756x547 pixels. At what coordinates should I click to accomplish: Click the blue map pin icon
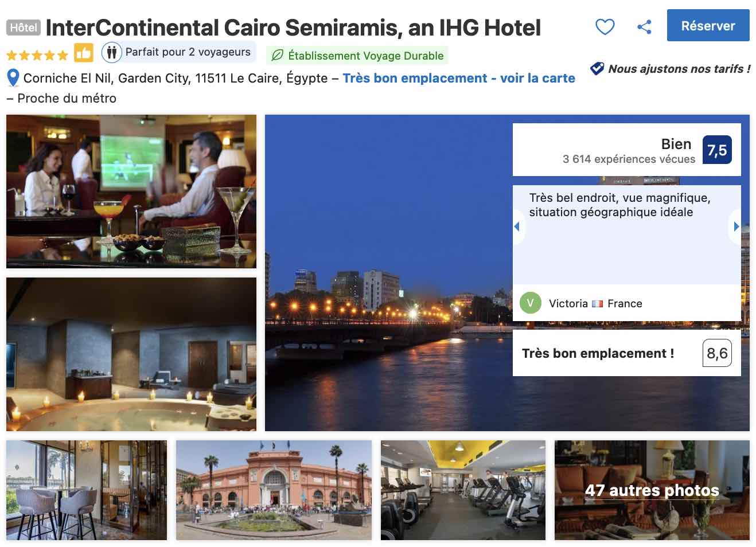(13, 77)
